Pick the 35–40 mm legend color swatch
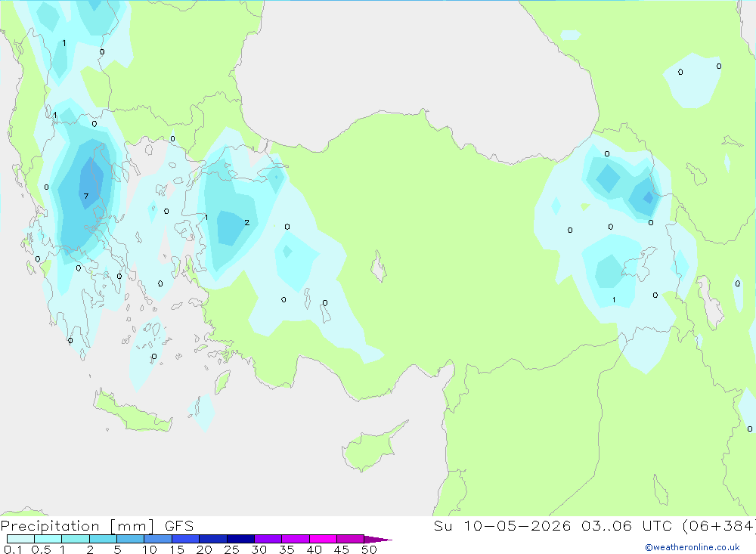756x554 pixels. pyautogui.click(x=296, y=539)
